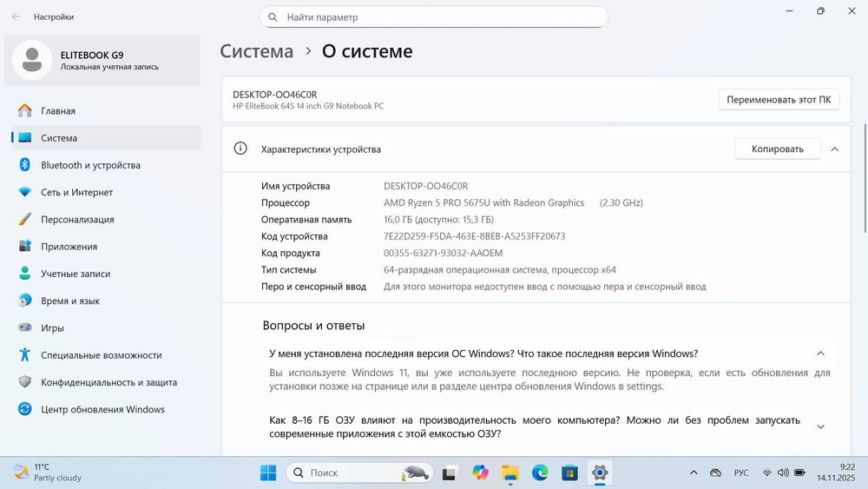
Task: Click the info icon beside Характеристики устройства
Action: click(x=240, y=149)
